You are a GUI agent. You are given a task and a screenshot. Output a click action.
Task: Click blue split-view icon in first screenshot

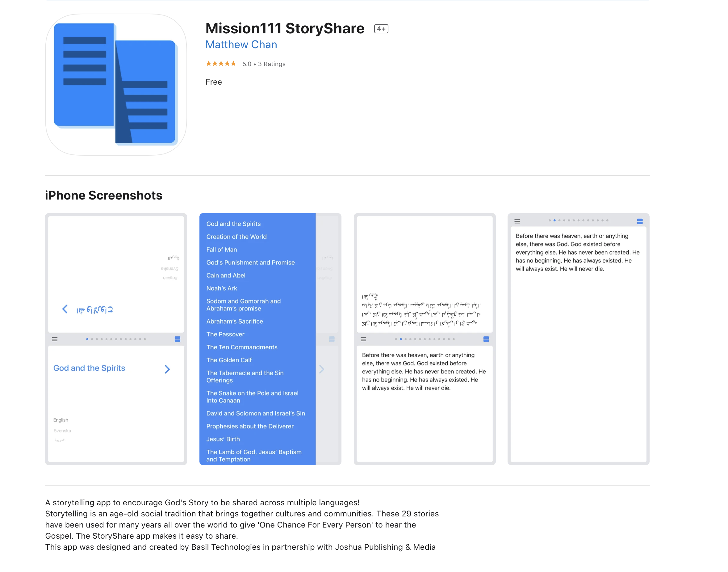(178, 339)
